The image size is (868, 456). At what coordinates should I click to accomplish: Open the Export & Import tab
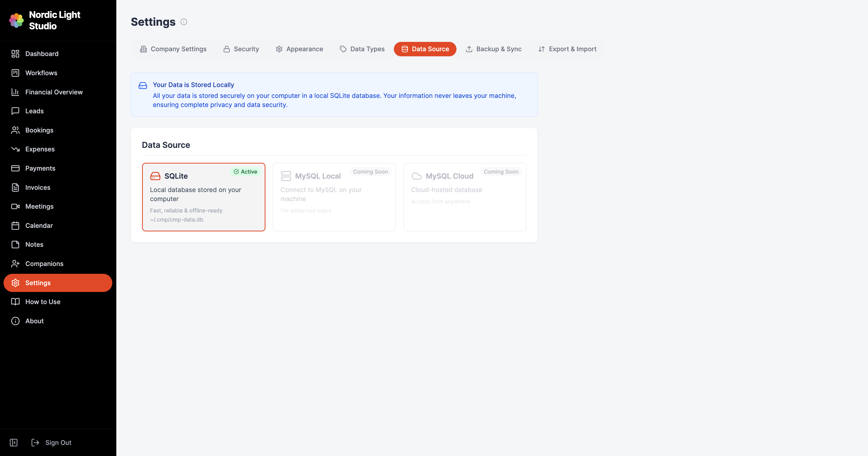coord(567,49)
